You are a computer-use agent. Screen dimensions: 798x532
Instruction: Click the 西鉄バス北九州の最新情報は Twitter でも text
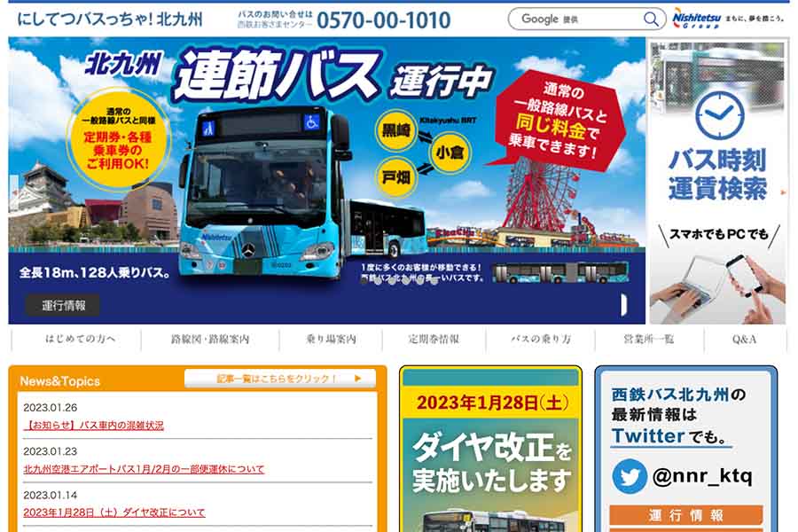[x=678, y=416]
